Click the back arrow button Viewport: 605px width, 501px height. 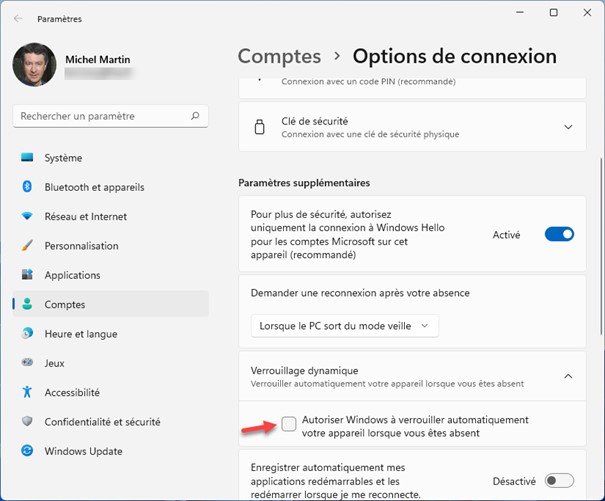tap(18, 18)
